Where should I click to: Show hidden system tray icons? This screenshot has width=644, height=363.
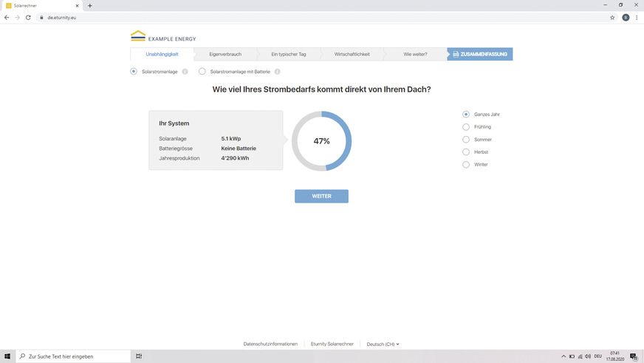(x=563, y=356)
